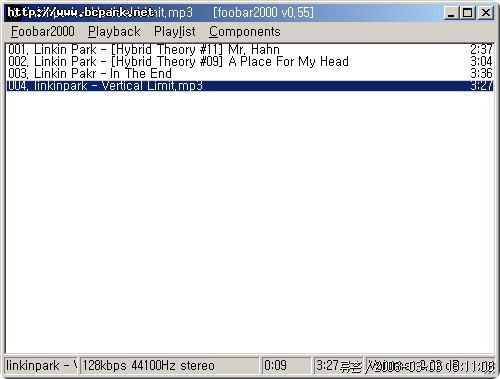
Task: Open the Playback menu
Action: (114, 32)
